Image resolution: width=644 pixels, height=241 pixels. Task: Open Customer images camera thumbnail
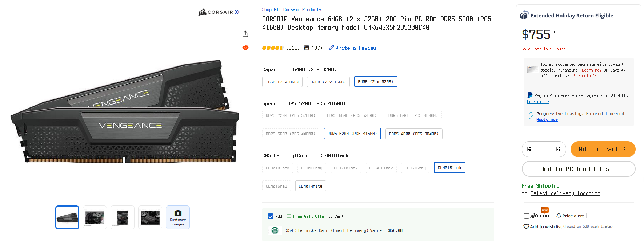(178, 217)
